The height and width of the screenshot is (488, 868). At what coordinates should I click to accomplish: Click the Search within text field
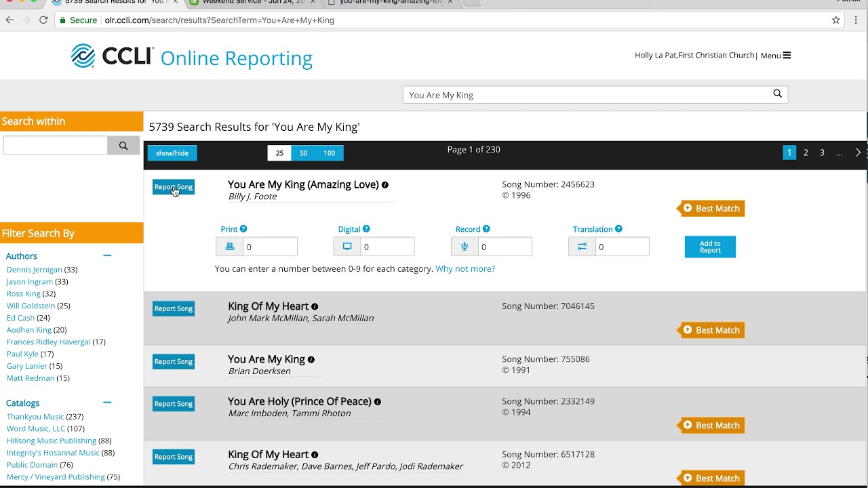pos(56,146)
